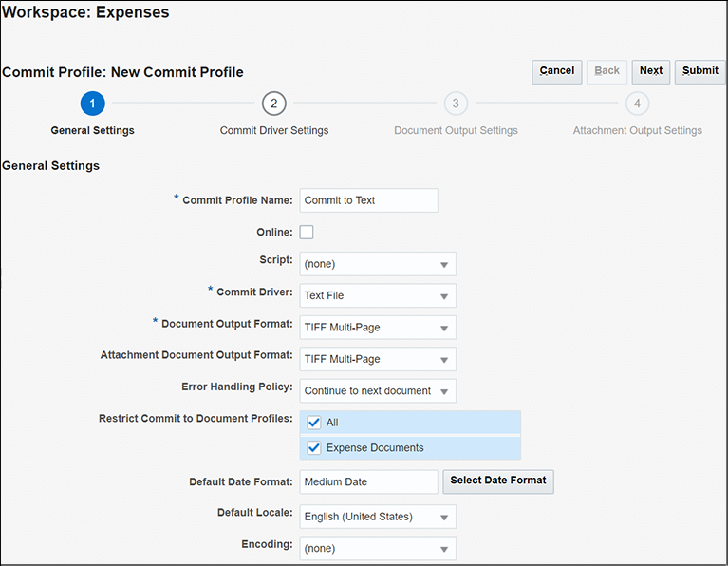Screen dimensions: 728x566
Task: Click step 3 Document Output Settings circle
Action: click(456, 104)
